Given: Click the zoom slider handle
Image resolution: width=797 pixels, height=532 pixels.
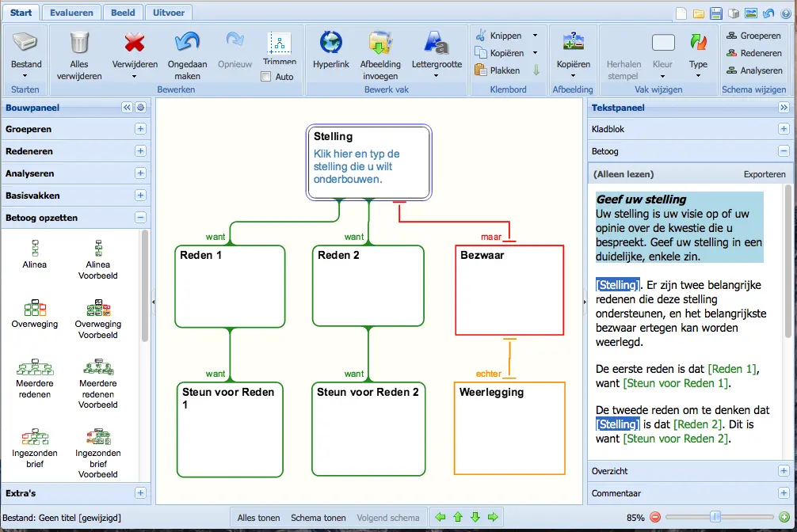Looking at the screenshot, I should (x=715, y=517).
